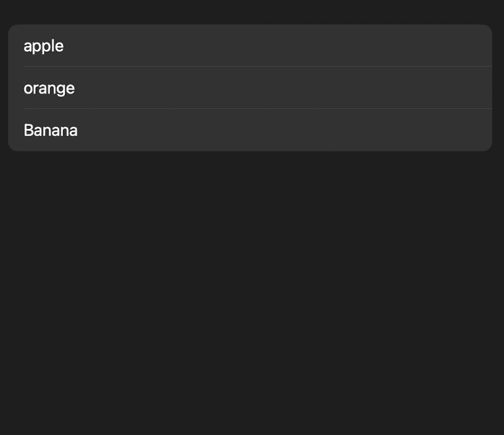Choose the row between apple and Banana
This screenshot has height=435, width=504.
pyautogui.click(x=250, y=88)
